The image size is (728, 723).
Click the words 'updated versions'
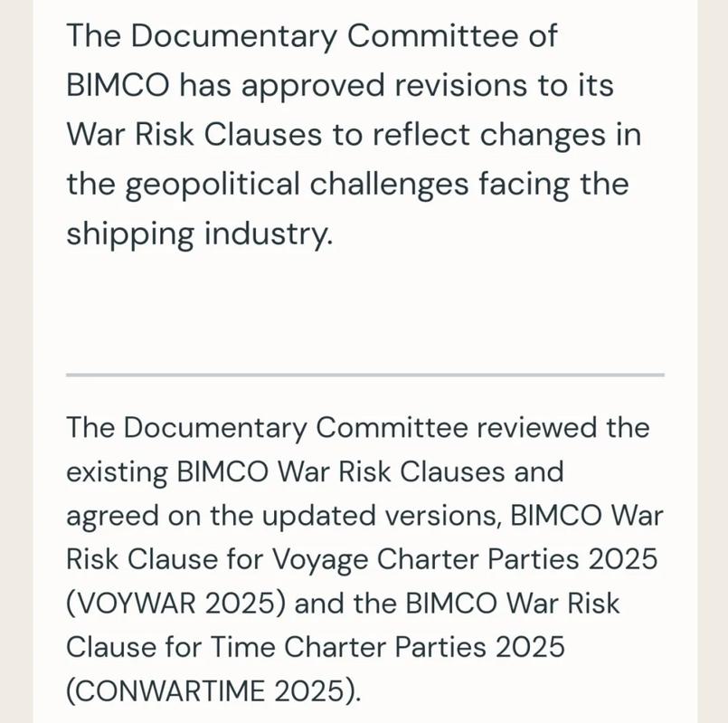click(x=378, y=516)
